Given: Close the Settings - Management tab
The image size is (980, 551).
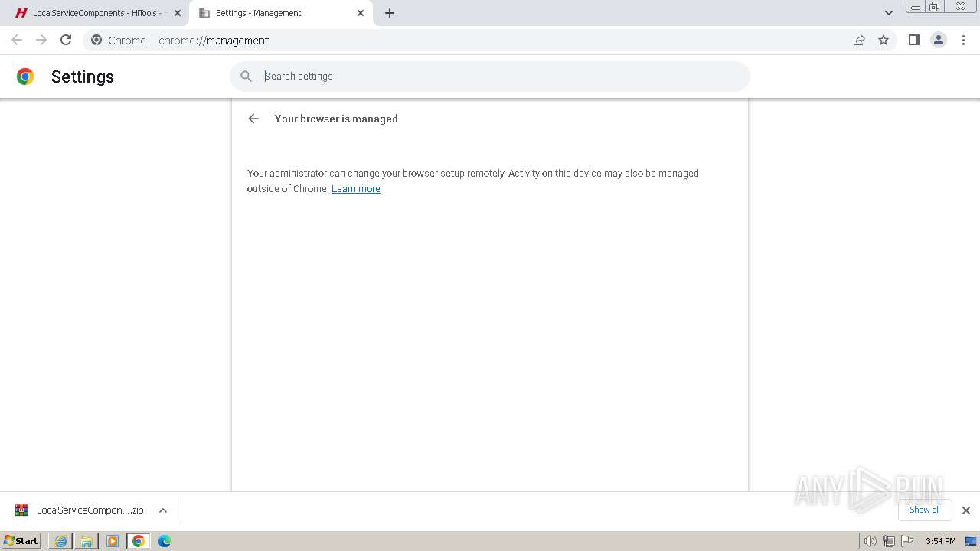Looking at the screenshot, I should 361,13.
